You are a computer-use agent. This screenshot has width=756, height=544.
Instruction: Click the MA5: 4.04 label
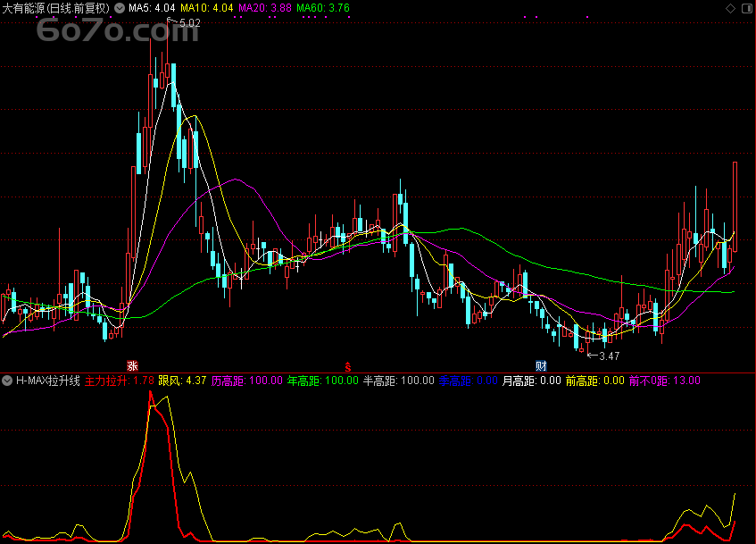152,8
